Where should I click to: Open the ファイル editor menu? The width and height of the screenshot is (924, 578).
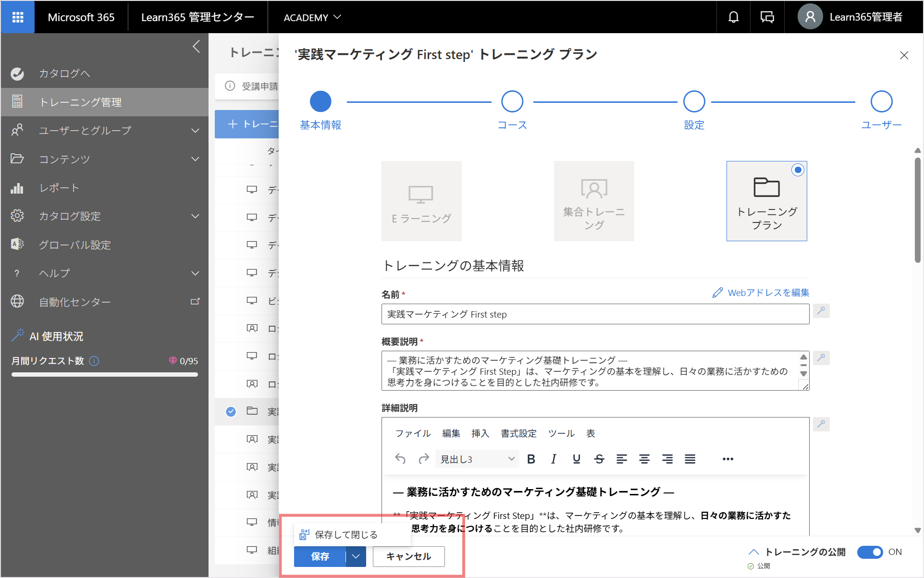click(x=413, y=433)
